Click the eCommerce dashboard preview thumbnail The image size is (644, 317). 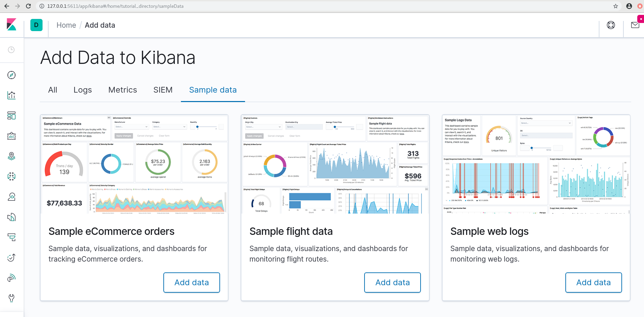134,164
